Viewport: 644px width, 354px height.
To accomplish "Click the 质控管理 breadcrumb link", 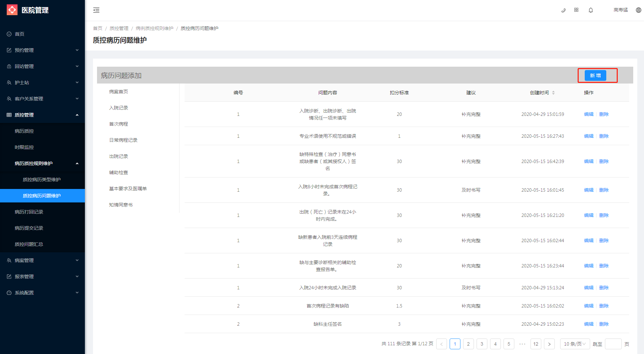I will coord(119,28).
